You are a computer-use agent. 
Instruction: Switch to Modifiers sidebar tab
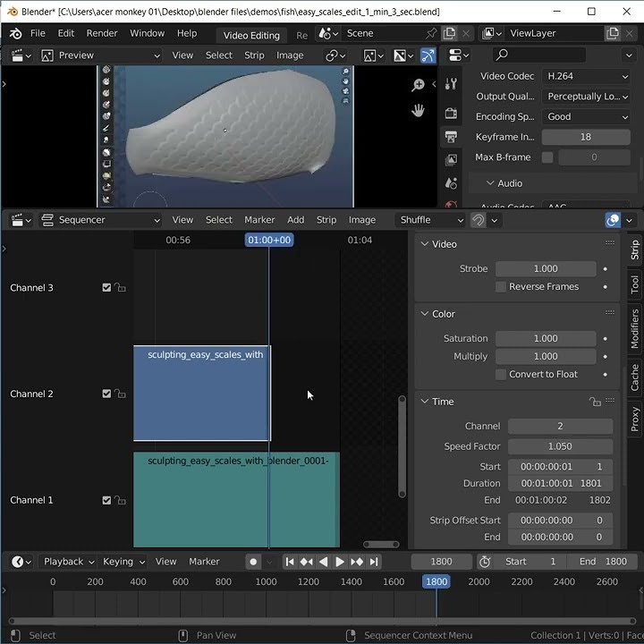(635, 329)
